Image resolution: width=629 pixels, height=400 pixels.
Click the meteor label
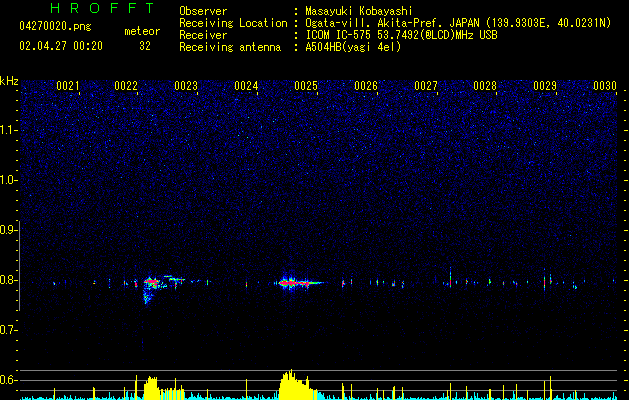point(142,31)
